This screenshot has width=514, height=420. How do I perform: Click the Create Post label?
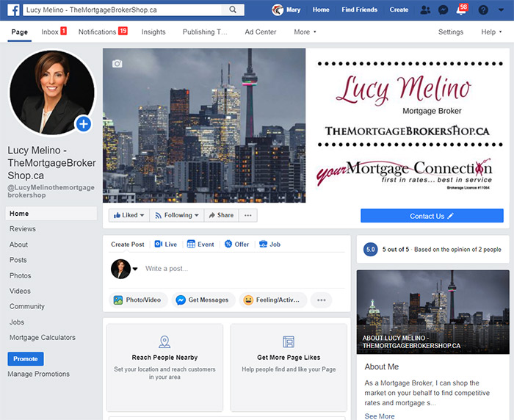[x=128, y=245]
